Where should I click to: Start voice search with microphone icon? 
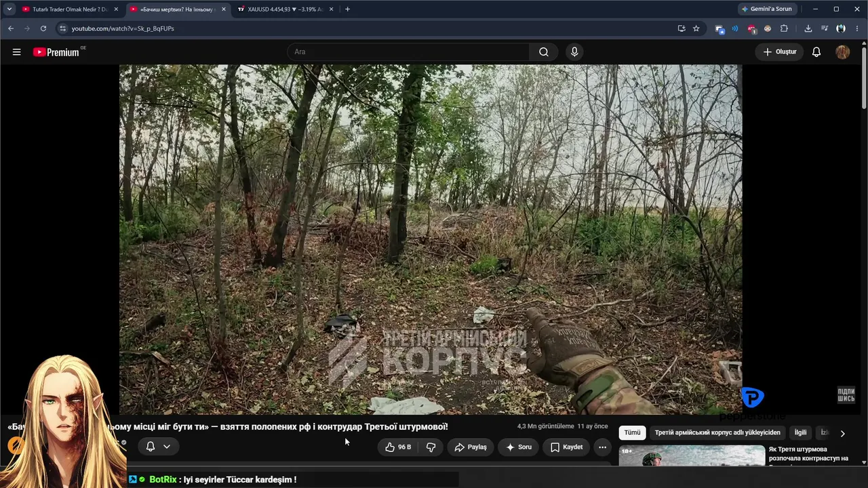pos(574,52)
